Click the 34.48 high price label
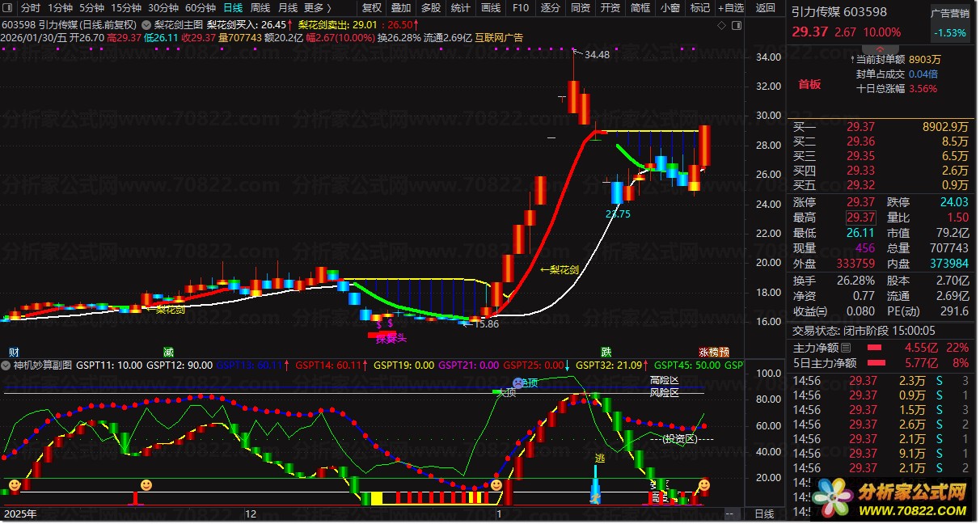This screenshot has height=524, width=980. click(x=597, y=55)
